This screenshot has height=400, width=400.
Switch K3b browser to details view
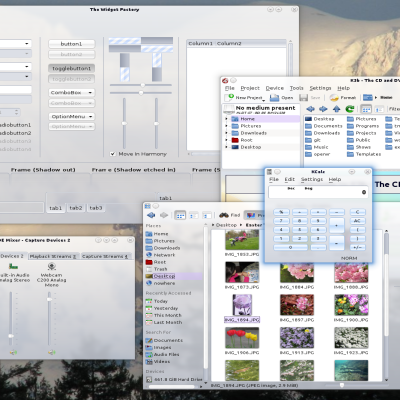379,109
